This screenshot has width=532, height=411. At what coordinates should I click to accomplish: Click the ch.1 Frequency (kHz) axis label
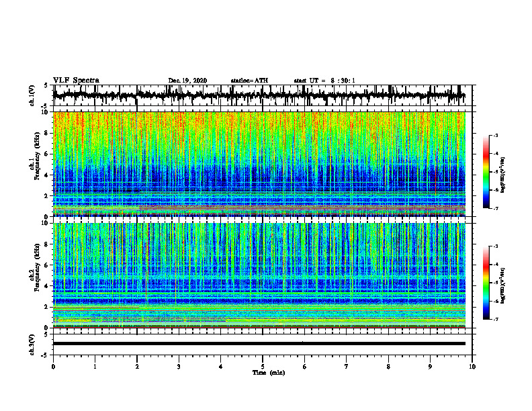coord(34,156)
